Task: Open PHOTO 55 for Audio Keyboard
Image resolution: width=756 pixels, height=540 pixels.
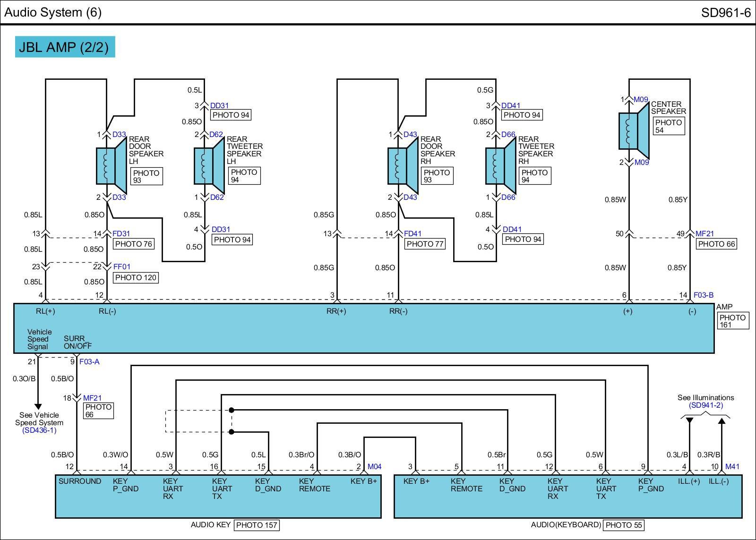Action: coord(623,525)
